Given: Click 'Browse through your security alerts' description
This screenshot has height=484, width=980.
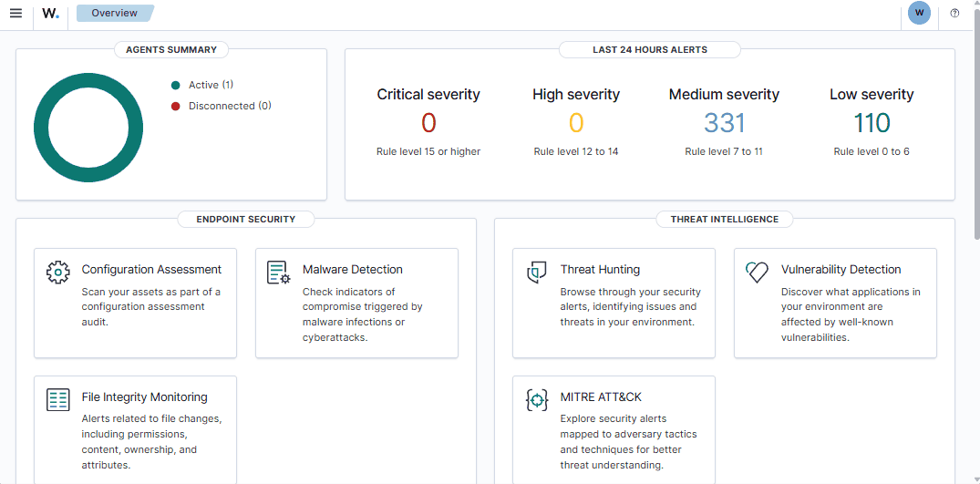Looking at the screenshot, I should [631, 306].
